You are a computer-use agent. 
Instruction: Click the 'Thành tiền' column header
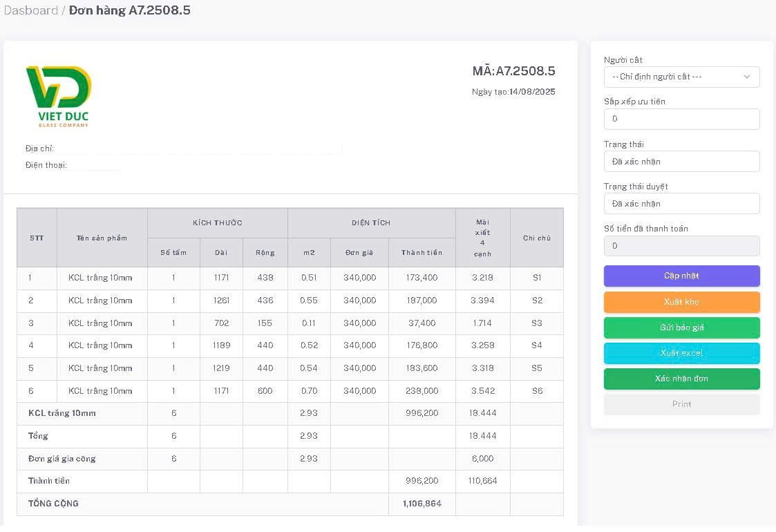(422, 253)
